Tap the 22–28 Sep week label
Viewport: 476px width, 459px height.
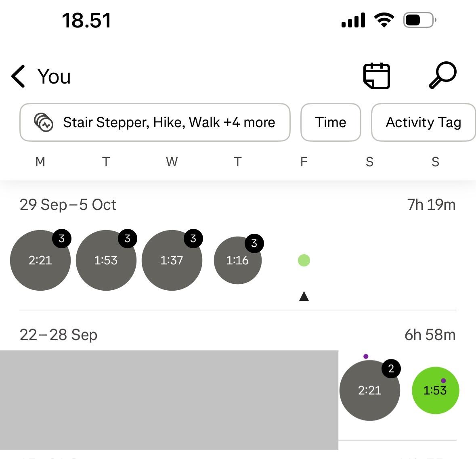tap(59, 335)
